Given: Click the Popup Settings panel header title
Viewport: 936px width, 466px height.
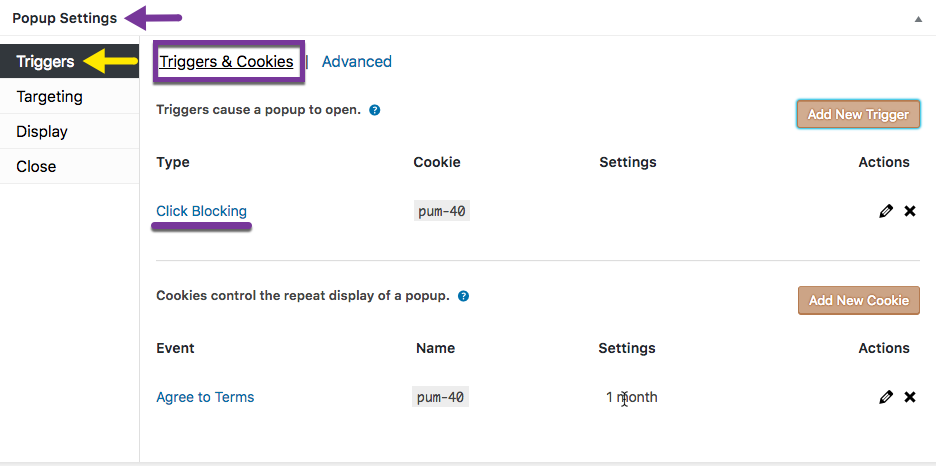Looking at the screenshot, I should click(x=64, y=18).
